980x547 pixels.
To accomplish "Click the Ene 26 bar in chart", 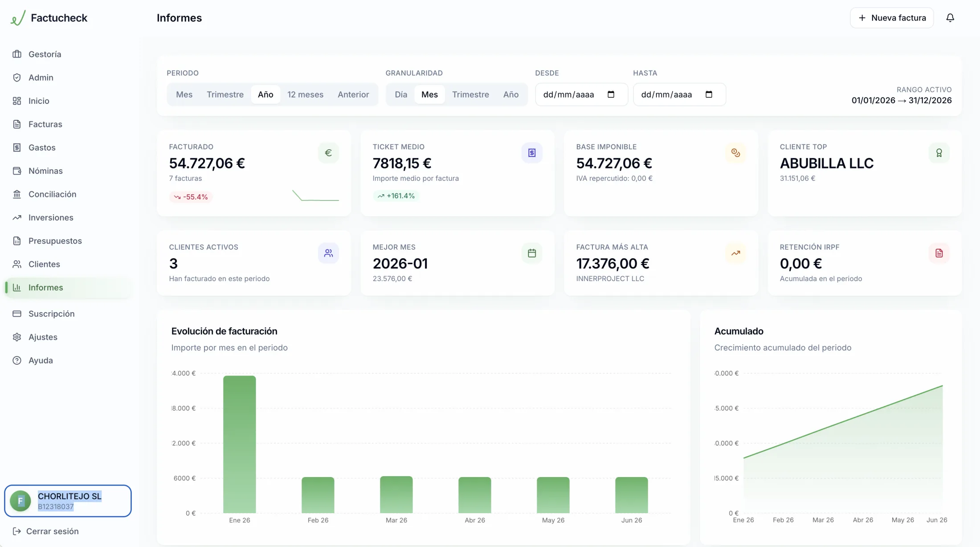I will click(x=240, y=444).
